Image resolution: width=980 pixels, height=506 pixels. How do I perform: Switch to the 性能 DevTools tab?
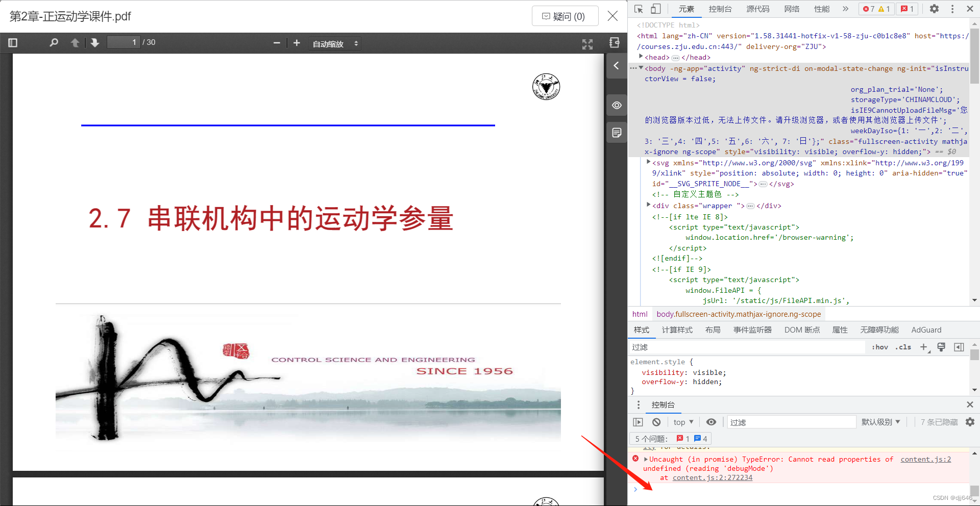click(822, 9)
